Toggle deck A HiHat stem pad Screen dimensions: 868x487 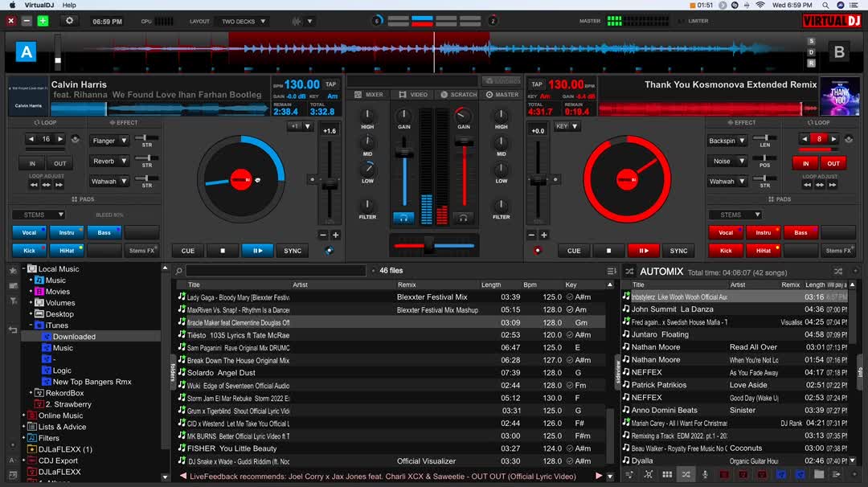click(x=67, y=251)
